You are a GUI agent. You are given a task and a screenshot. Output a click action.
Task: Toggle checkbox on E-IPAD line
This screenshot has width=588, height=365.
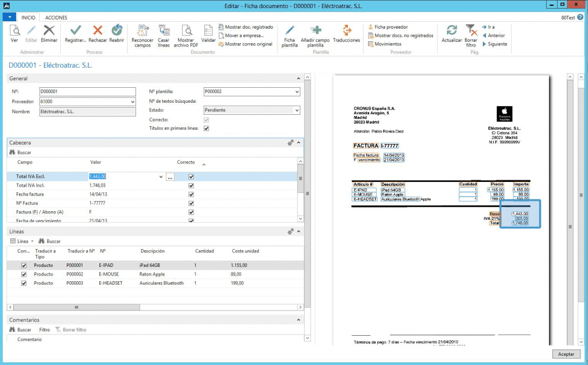click(x=24, y=265)
